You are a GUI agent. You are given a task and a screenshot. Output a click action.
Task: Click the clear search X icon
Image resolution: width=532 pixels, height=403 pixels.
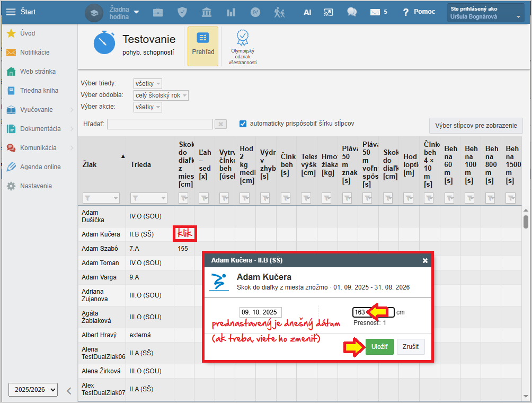(220, 124)
